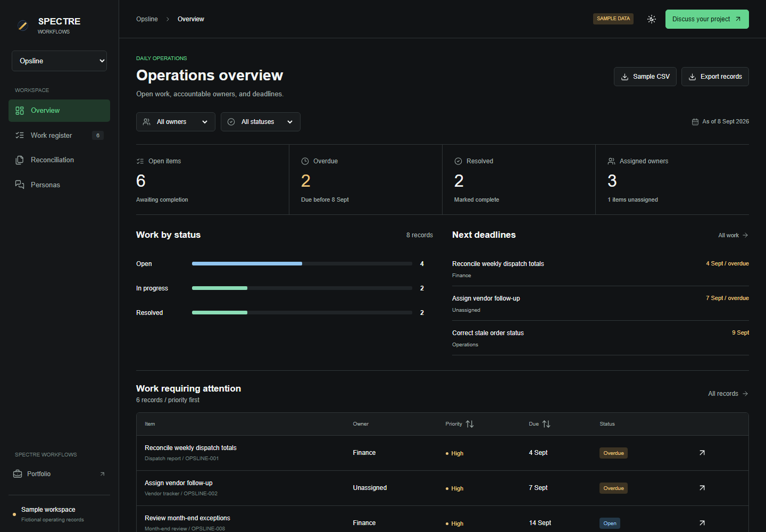
Task: Open the Reconcile weekly dispatch totals row arrow
Action: pyautogui.click(x=702, y=453)
